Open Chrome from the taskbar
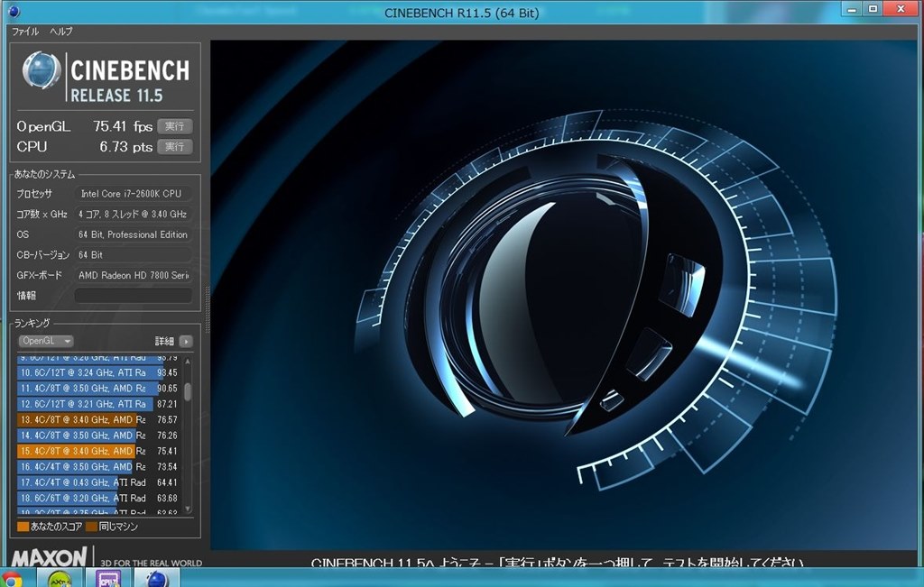 tap(11, 580)
